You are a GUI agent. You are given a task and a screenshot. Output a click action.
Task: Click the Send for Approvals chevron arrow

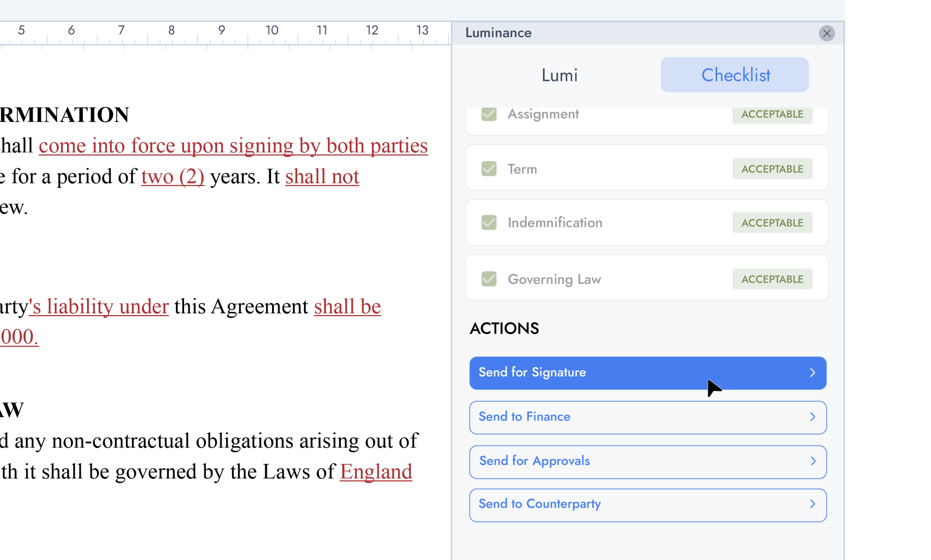pos(812,461)
